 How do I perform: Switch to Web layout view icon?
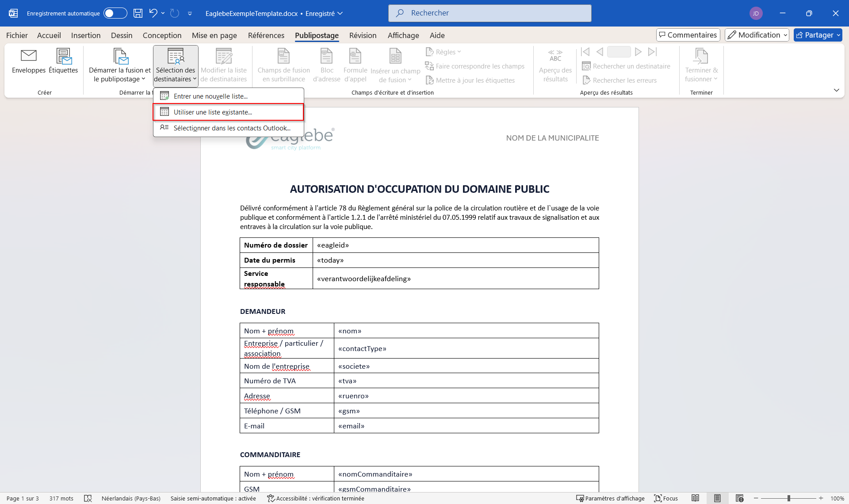coord(739,498)
